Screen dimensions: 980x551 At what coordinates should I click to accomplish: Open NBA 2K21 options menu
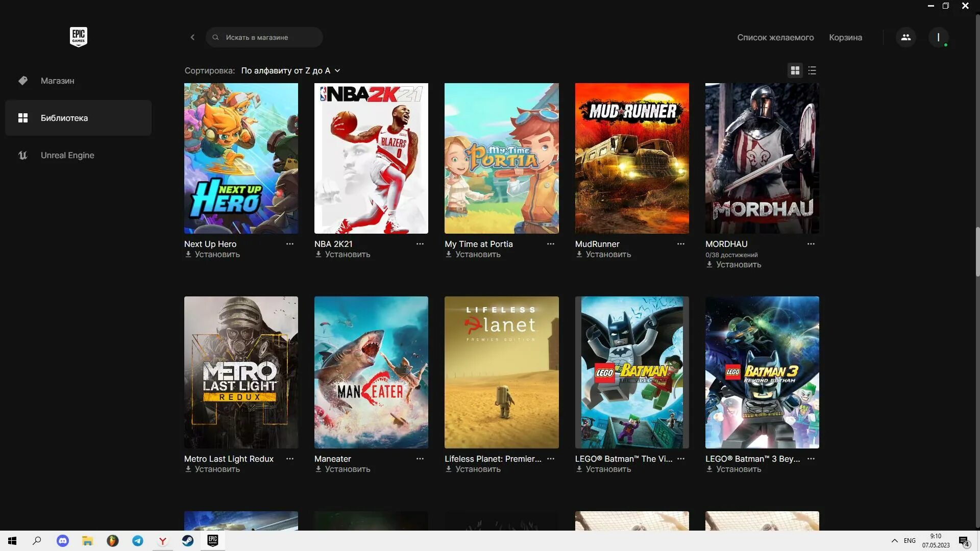click(x=420, y=244)
